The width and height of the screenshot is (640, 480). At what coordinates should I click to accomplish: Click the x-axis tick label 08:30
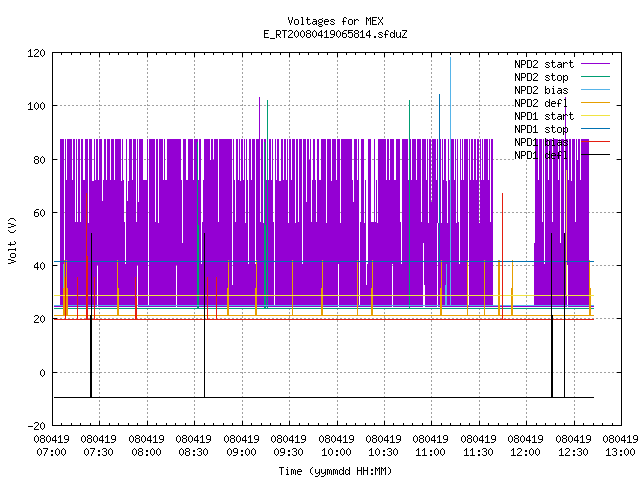tap(193, 452)
